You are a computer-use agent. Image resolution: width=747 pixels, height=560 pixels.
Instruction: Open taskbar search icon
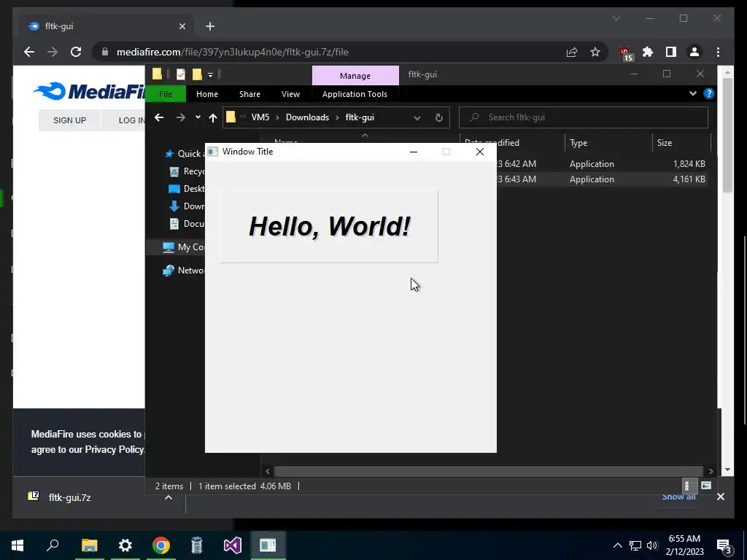[x=53, y=545]
